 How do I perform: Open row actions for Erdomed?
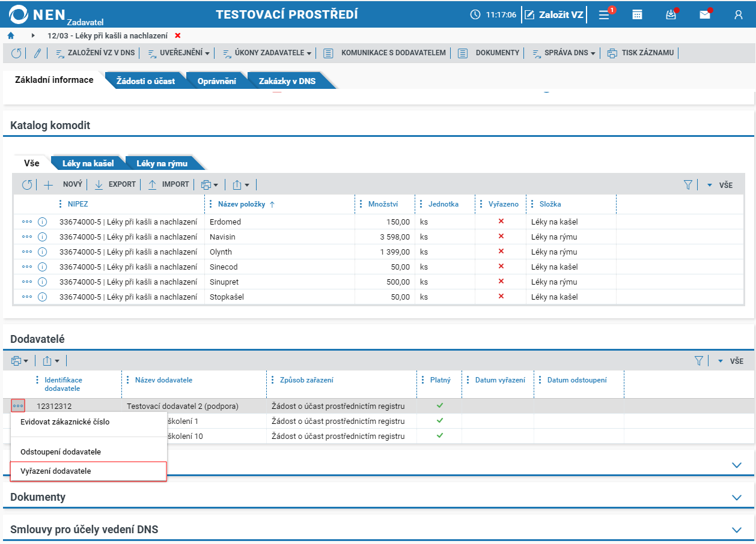coord(27,222)
